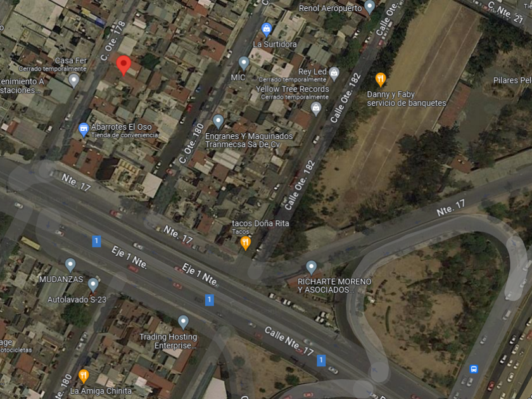Click the Danny y Faby restaurant pin

tap(381, 80)
